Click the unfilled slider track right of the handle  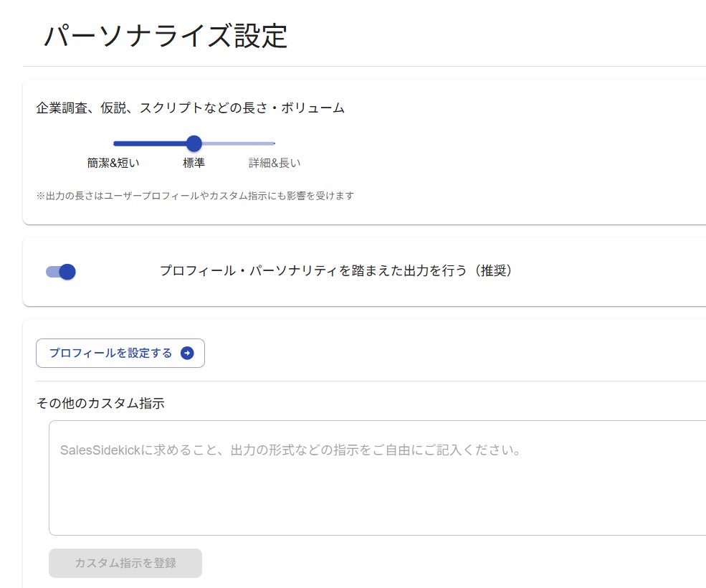pyautogui.click(x=237, y=143)
